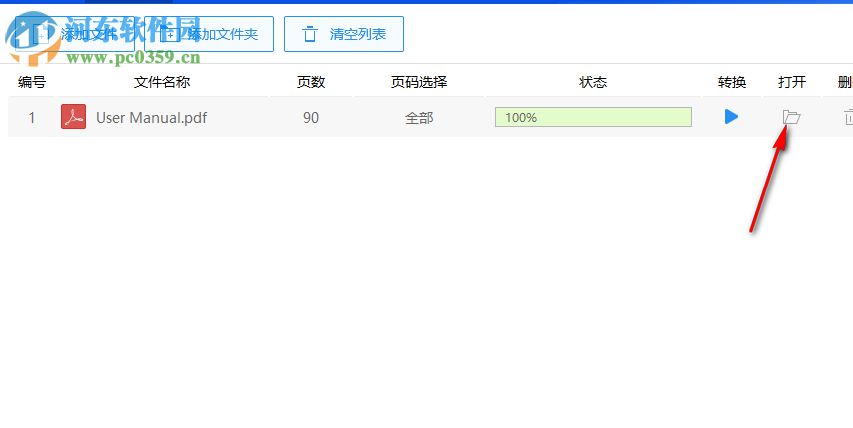Click the red PDF file icon
The image size is (853, 428).
click(x=73, y=117)
